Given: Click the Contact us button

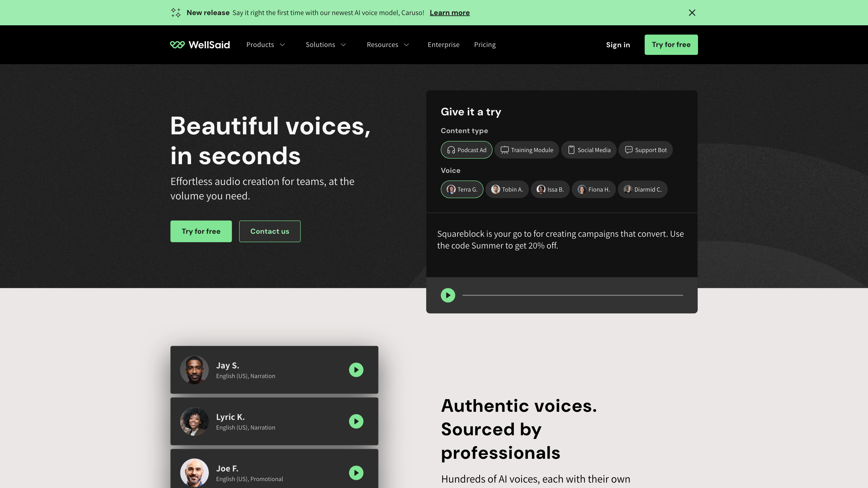Looking at the screenshot, I should 269,231.
